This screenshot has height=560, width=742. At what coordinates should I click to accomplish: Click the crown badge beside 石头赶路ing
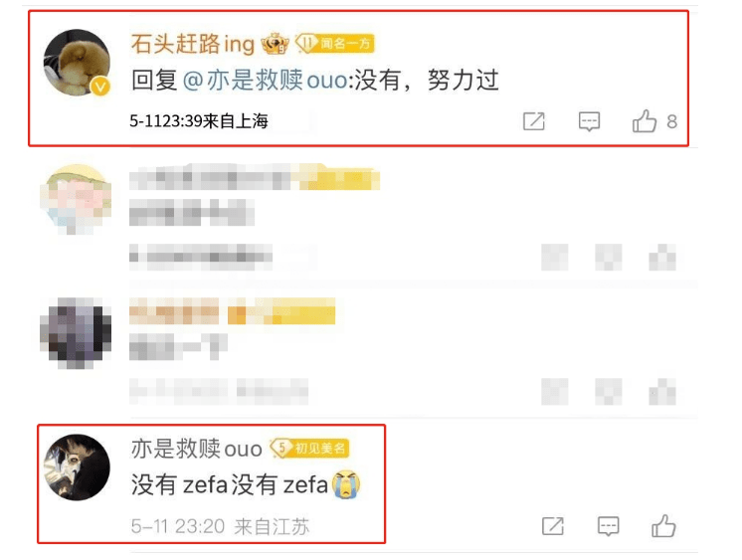coord(275,44)
